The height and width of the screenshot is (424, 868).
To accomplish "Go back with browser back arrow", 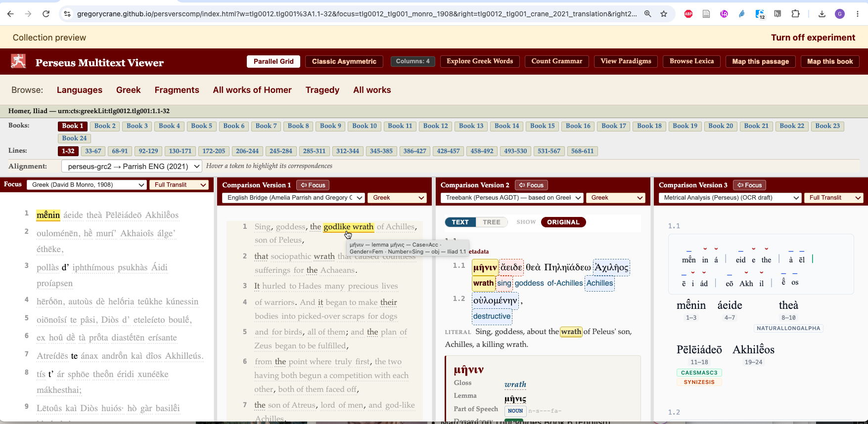I will [x=10, y=14].
